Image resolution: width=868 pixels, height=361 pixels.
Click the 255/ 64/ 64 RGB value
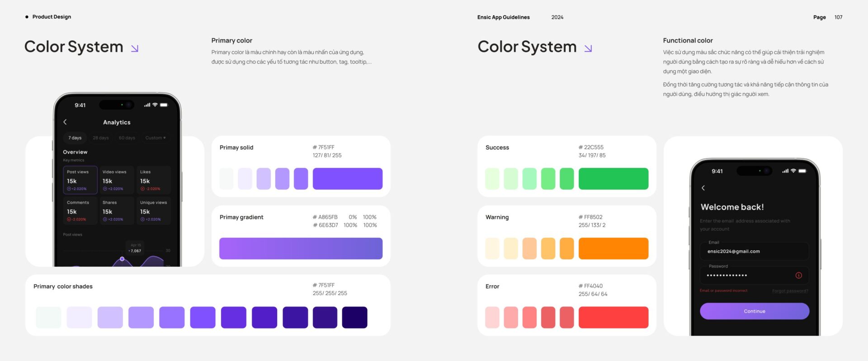[593, 294]
